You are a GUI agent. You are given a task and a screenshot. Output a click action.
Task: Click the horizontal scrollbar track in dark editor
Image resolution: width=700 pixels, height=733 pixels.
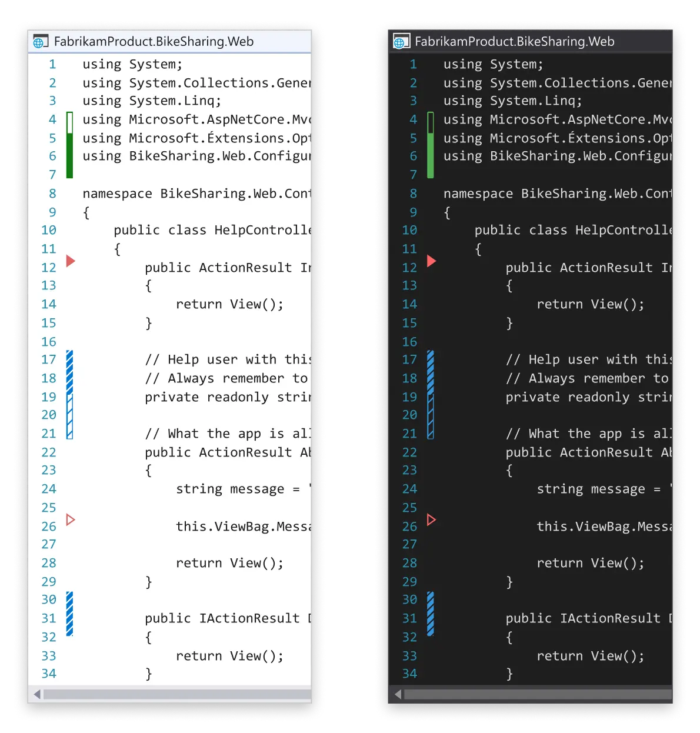point(537,694)
